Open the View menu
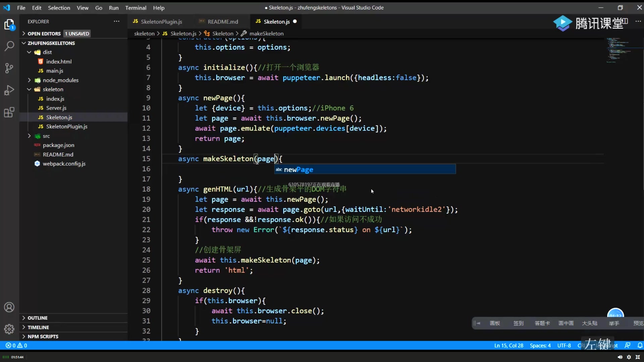The height and width of the screenshot is (362, 644). 83,8
